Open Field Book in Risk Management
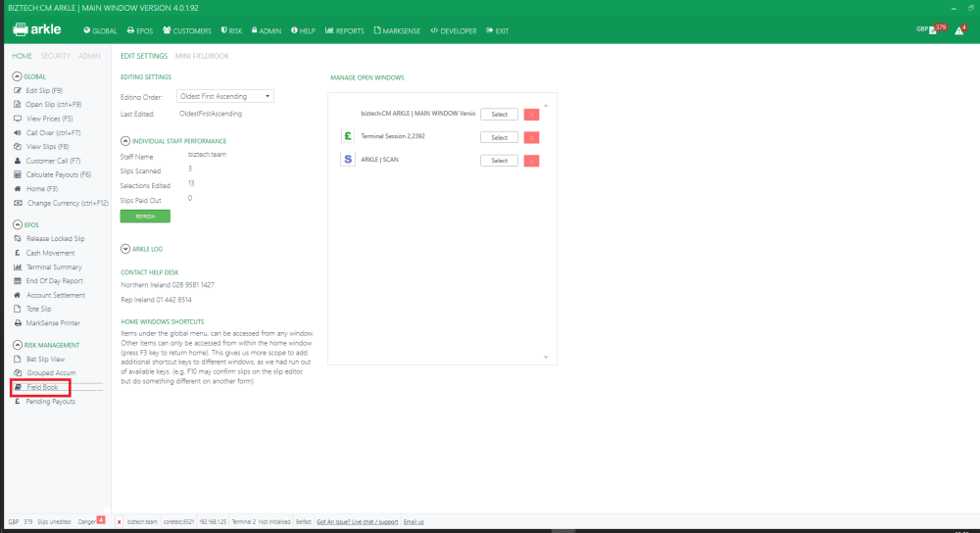980x533 pixels. 42,387
